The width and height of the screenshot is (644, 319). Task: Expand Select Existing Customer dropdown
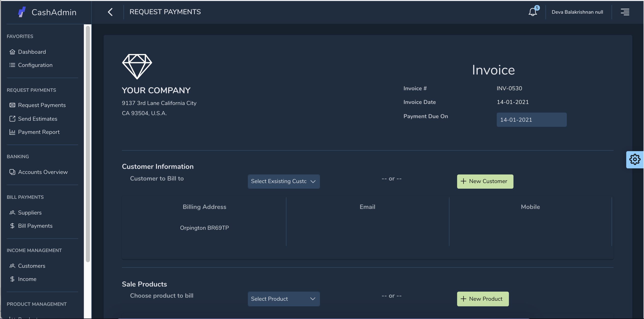pyautogui.click(x=283, y=181)
